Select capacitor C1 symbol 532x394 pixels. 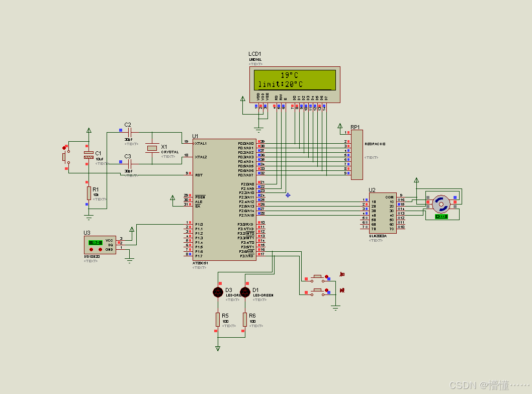(88, 155)
